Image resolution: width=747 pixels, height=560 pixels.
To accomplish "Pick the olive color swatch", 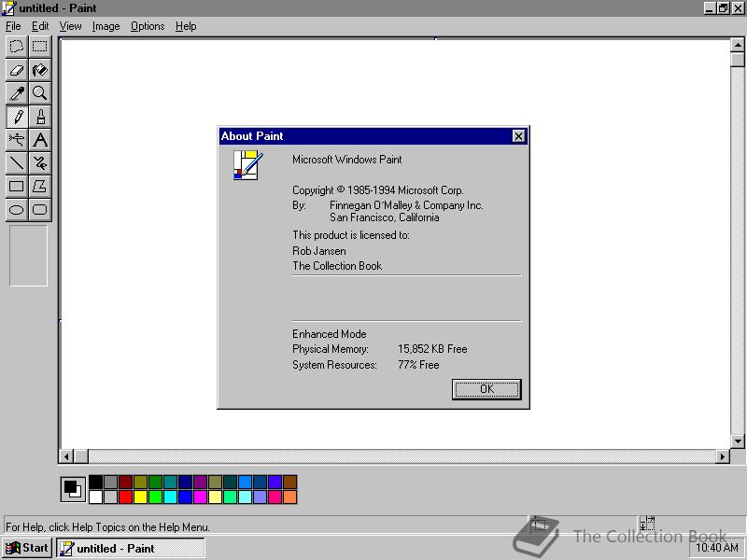I will [141, 482].
